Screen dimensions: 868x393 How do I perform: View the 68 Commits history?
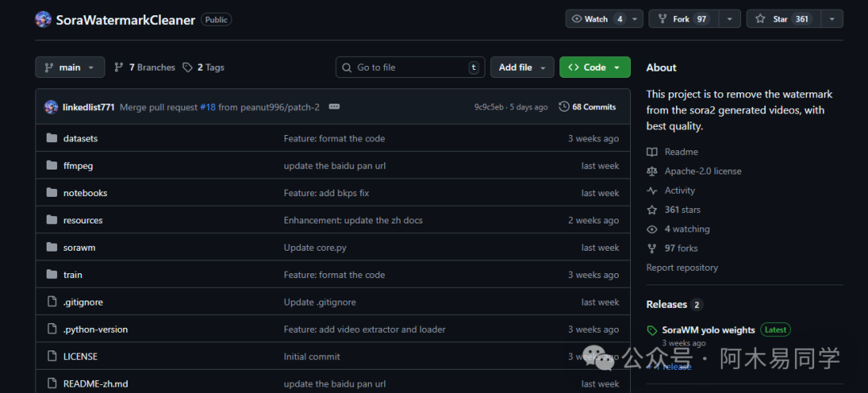[588, 107]
